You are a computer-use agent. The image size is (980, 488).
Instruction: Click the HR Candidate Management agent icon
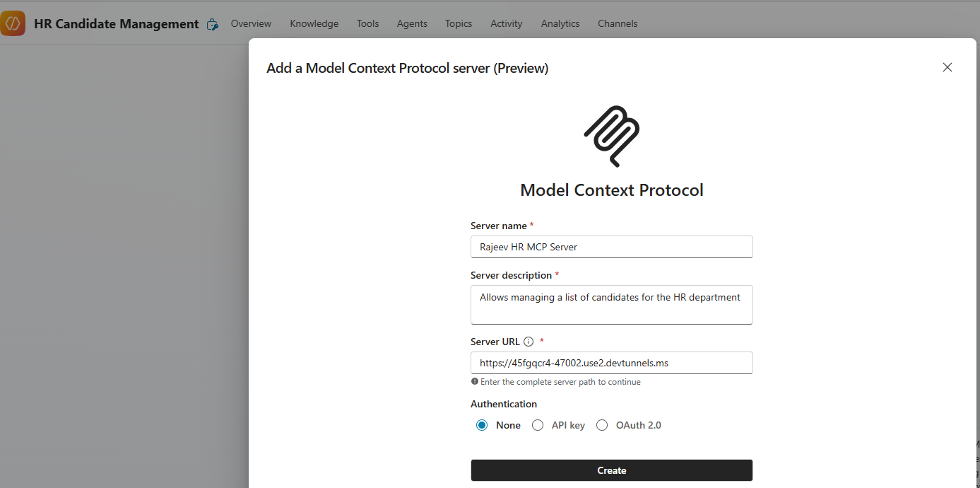[13, 23]
